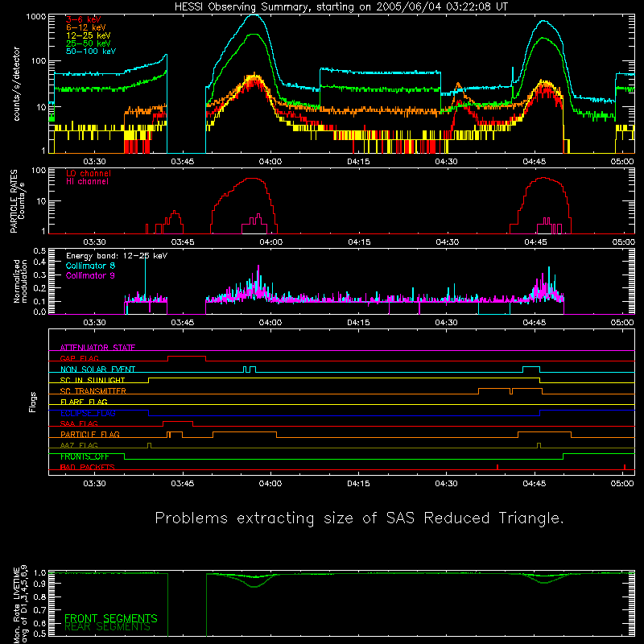Viewport: 644px width, 644px height.
Task: Click the SC TRANSMITTER raised pulse segment
Action: click(x=510, y=389)
